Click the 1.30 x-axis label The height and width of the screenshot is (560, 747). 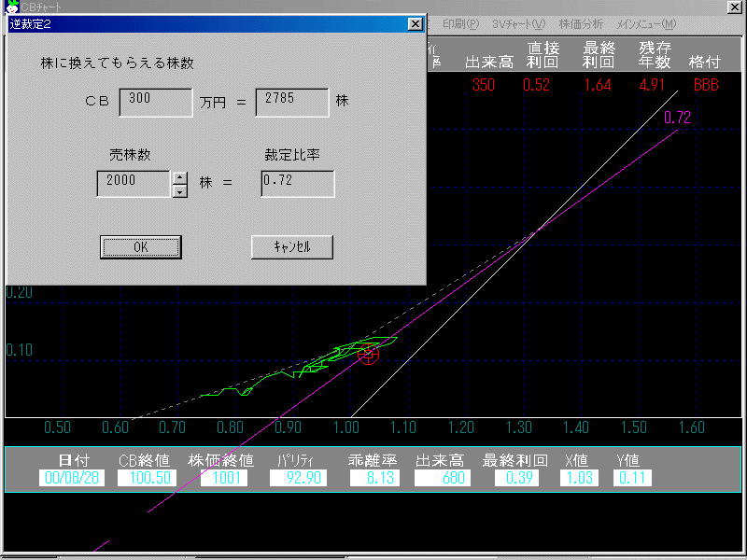point(518,427)
